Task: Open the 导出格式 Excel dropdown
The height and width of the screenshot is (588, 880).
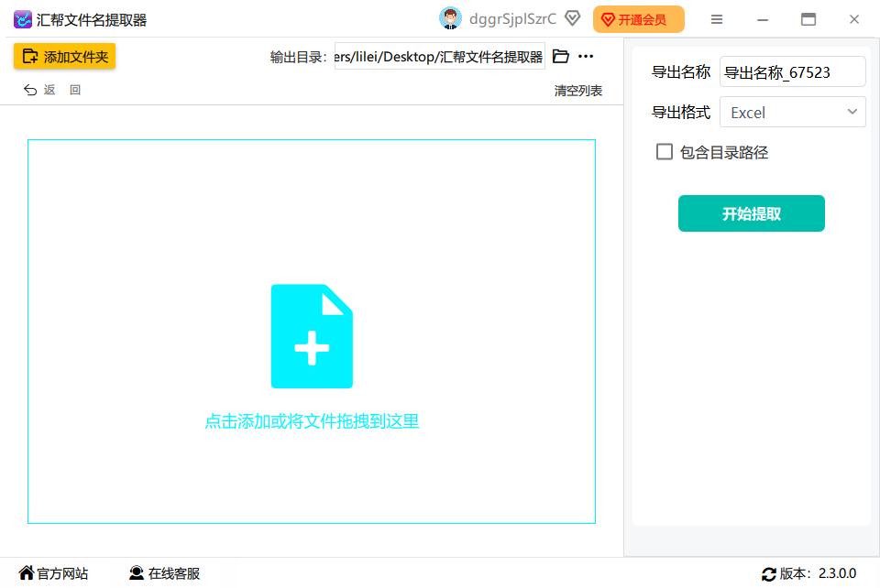Action: point(792,111)
